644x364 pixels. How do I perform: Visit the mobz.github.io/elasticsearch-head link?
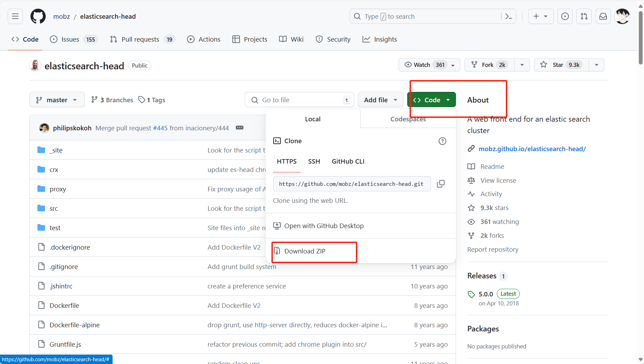coord(532,149)
